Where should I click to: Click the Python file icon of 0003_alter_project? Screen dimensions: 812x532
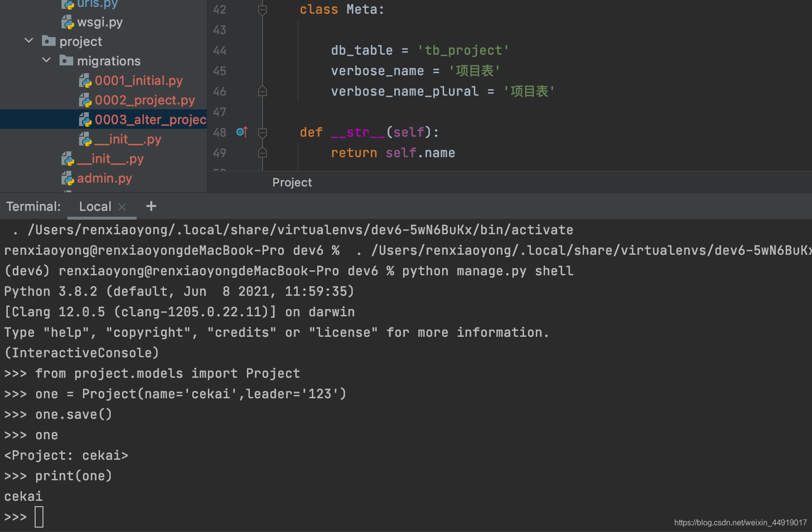(x=85, y=120)
